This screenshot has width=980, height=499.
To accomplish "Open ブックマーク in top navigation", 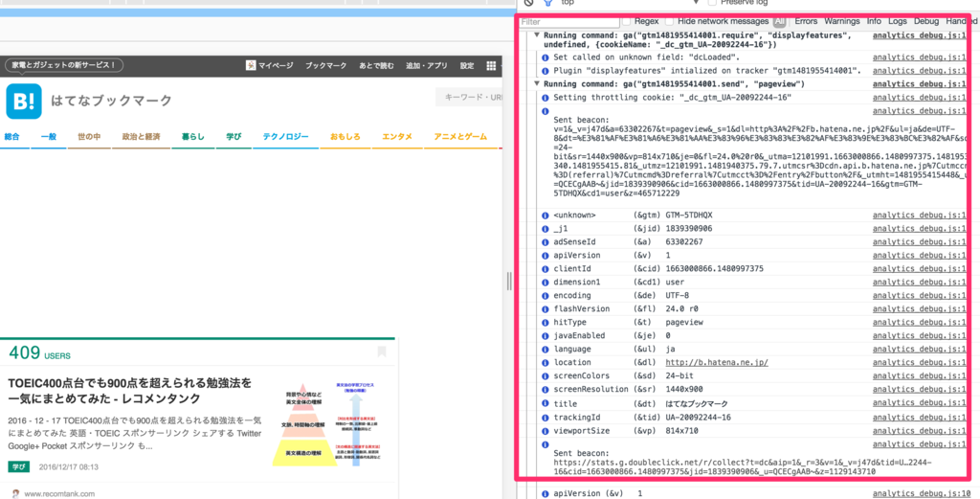I will pos(325,66).
